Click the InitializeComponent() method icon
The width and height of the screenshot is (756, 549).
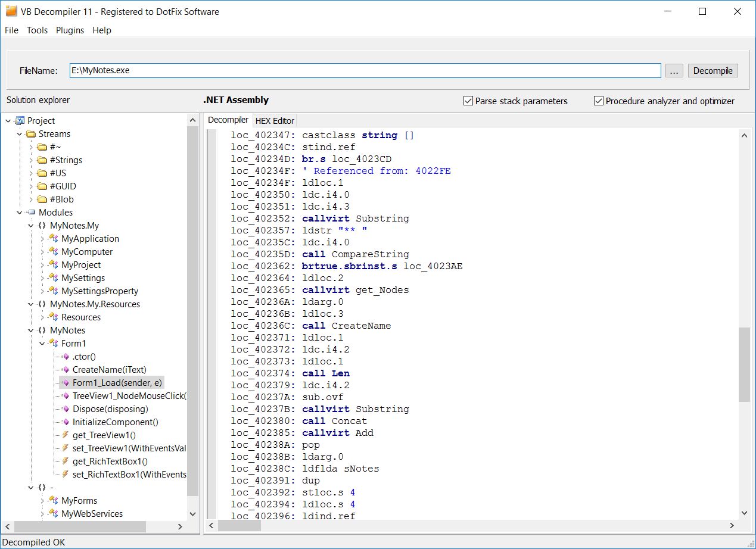[66, 422]
